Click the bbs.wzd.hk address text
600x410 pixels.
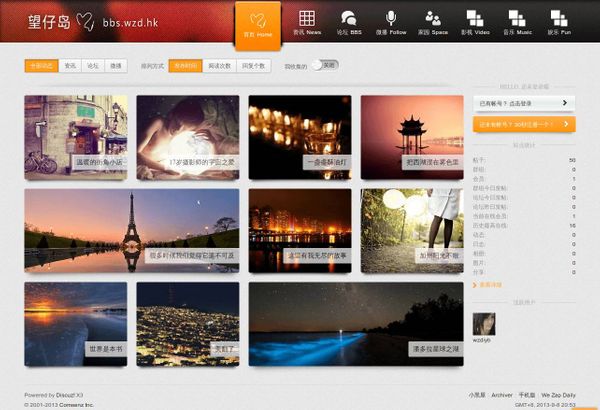coord(130,23)
